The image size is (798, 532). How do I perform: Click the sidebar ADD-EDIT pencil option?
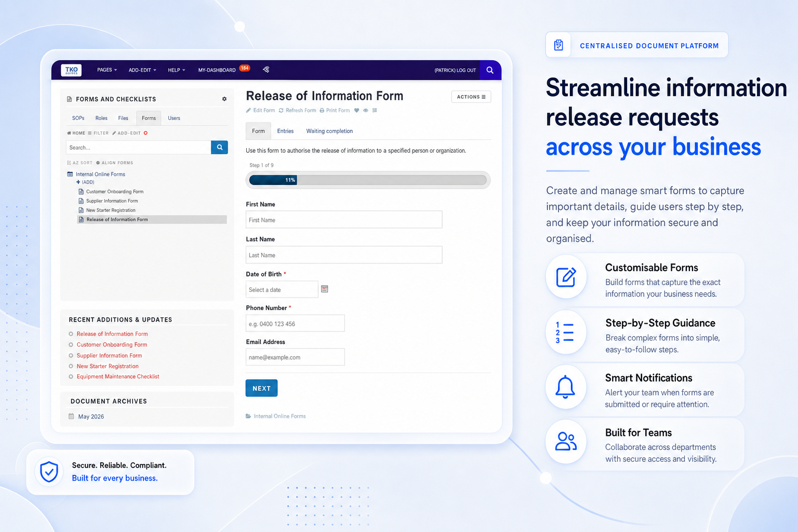pos(126,133)
